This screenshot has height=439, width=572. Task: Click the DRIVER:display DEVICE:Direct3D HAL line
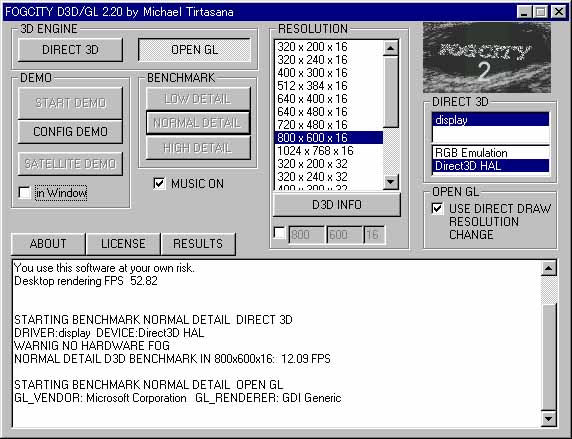pyautogui.click(x=109, y=333)
